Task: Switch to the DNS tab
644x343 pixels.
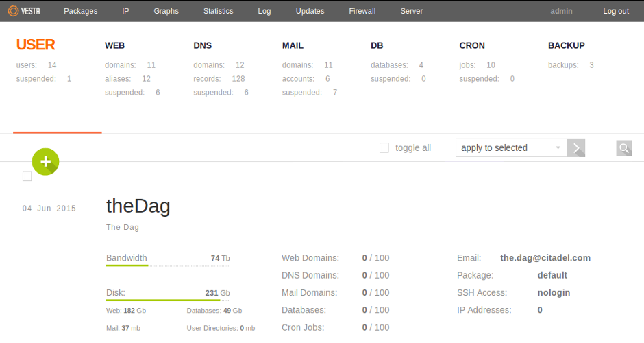Action: point(203,46)
